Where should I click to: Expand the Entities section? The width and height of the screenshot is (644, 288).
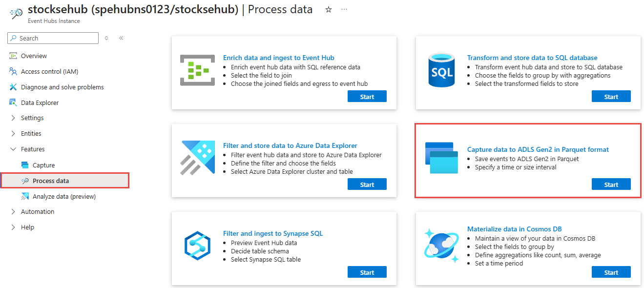click(13, 134)
